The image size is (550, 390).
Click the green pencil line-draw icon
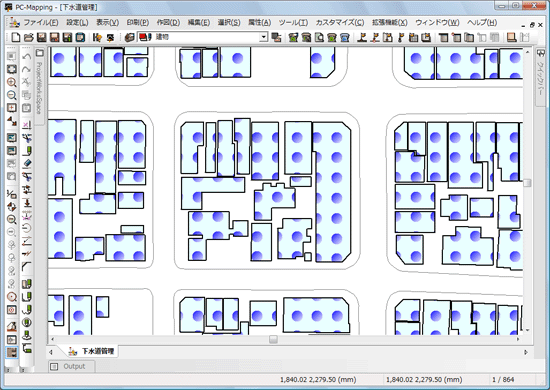coord(27,150)
